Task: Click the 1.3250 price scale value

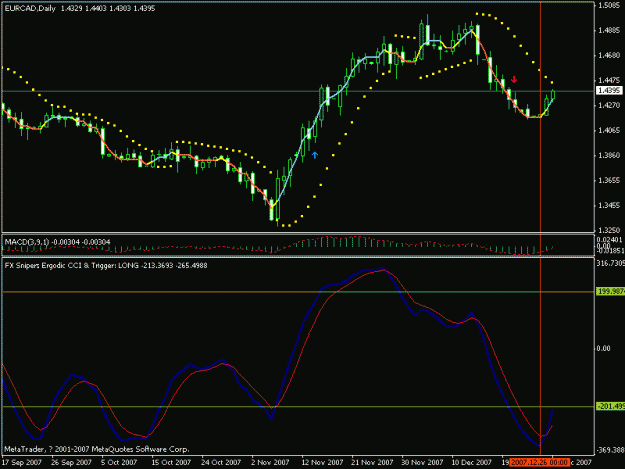Action: (609, 230)
